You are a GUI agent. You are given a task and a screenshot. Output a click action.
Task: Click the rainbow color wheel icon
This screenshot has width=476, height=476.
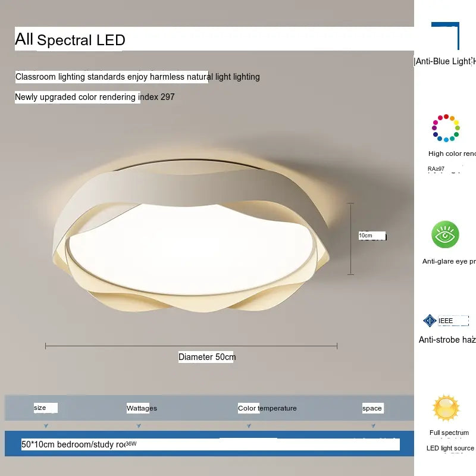click(x=446, y=128)
